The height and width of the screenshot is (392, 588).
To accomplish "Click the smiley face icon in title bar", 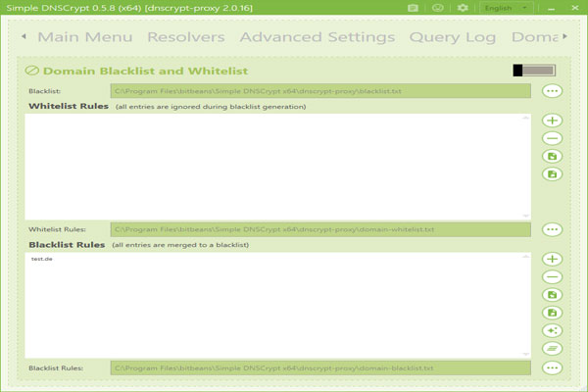I will [438, 8].
